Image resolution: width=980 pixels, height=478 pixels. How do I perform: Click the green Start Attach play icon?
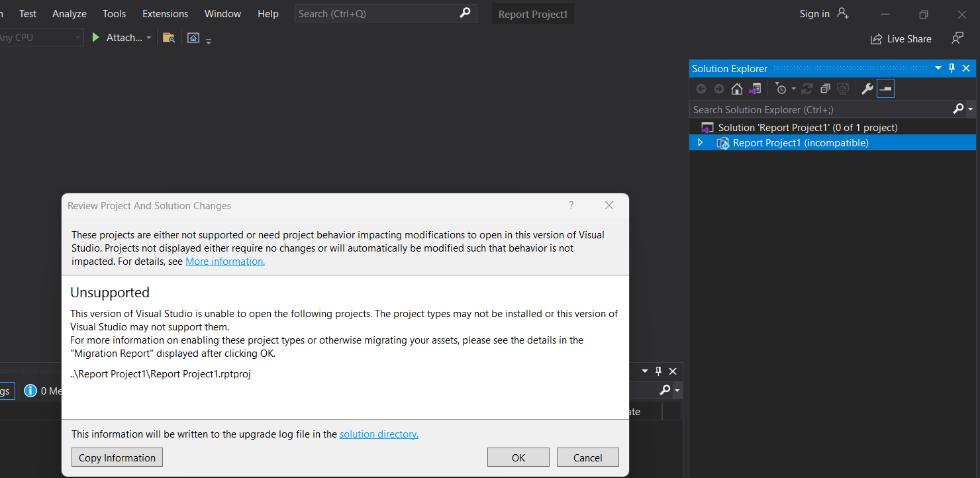[96, 38]
